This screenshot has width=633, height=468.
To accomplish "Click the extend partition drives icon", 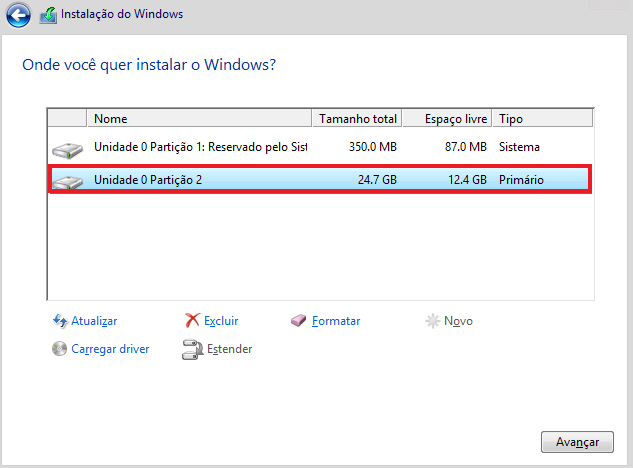I will point(192,349).
